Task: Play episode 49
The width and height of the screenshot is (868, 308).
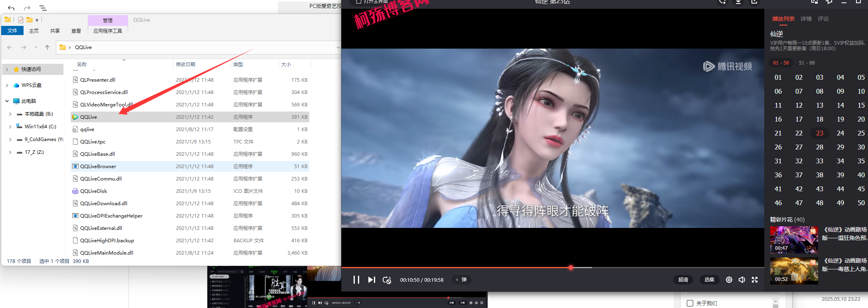Action: (x=840, y=203)
